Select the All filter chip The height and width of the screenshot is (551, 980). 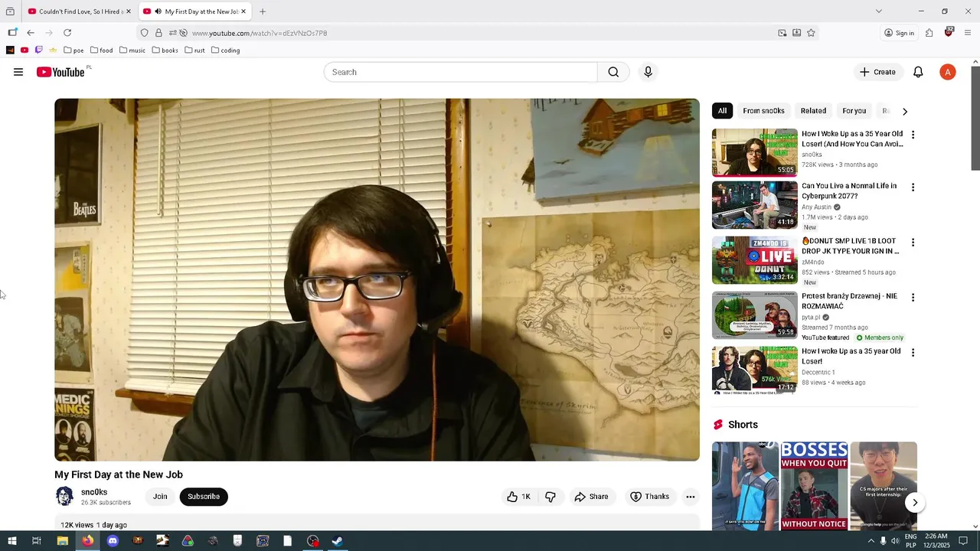[x=722, y=111]
